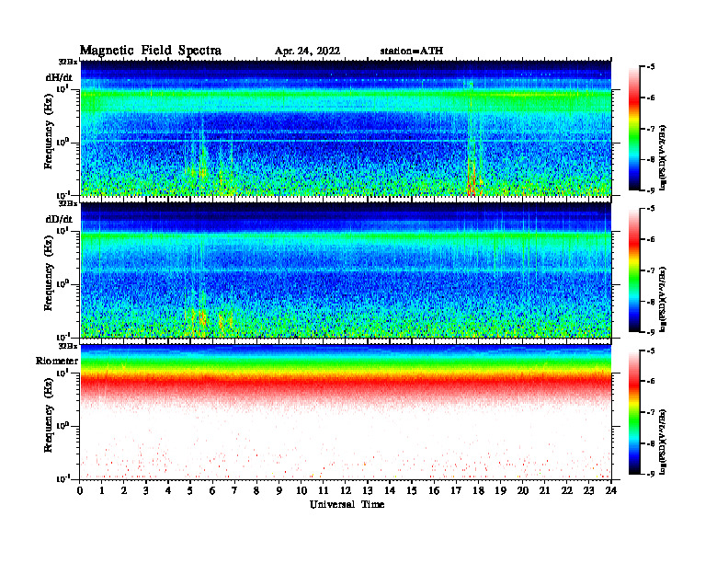Click hour "8" on the time axis
Screen dimensions: 728x563
point(256,491)
